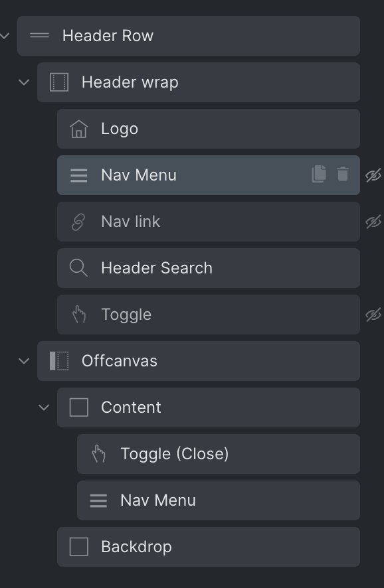Collapse the Header wrap children
384x588 pixels.
[x=24, y=82]
